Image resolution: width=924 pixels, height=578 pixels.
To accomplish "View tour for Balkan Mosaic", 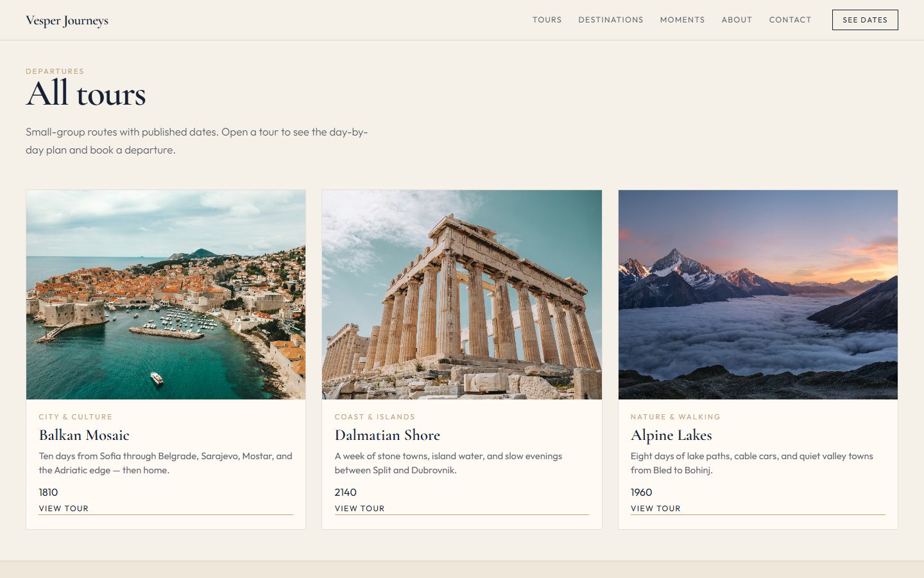I will (x=166, y=509).
